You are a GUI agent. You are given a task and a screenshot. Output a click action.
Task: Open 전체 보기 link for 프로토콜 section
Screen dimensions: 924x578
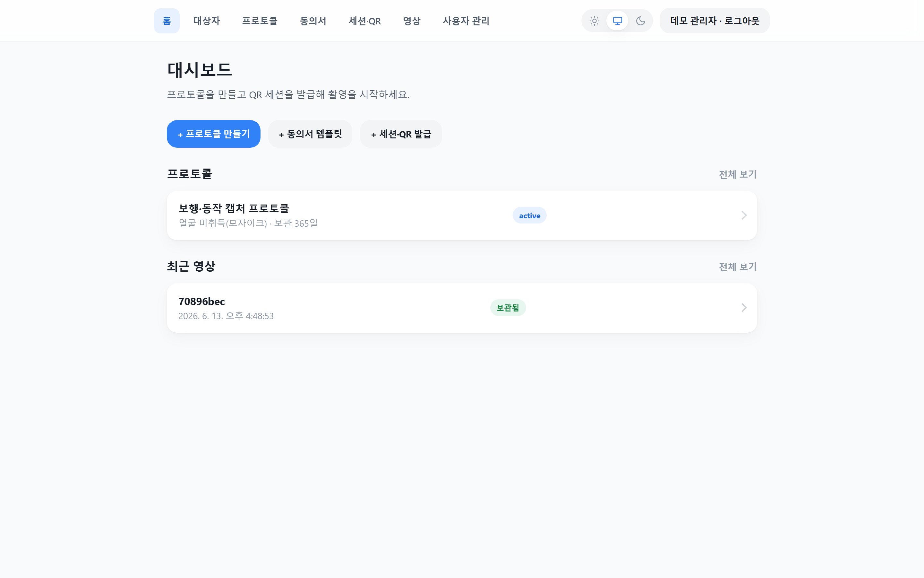738,174
